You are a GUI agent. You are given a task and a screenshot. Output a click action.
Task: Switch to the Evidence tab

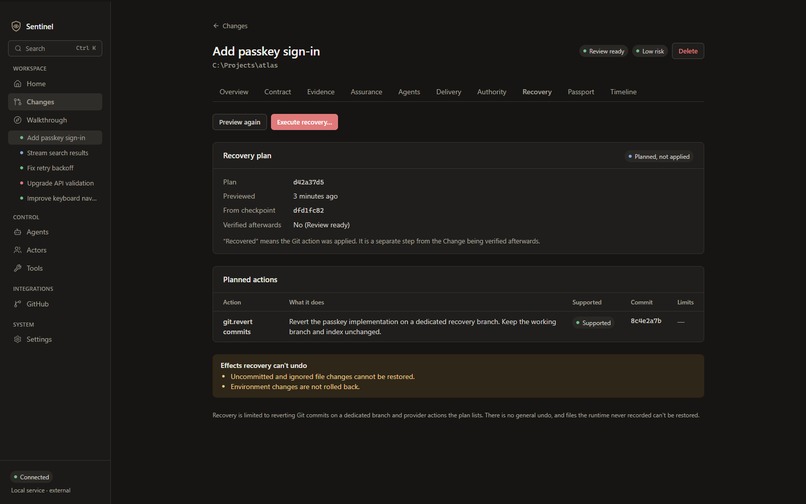321,92
